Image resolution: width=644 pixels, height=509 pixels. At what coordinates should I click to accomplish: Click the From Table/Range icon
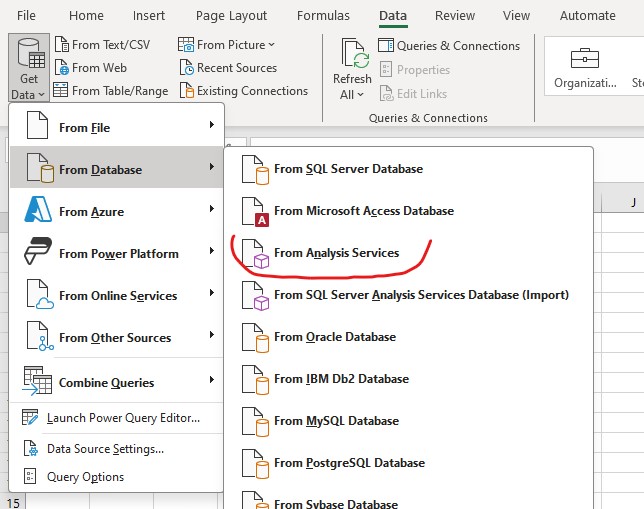60,90
